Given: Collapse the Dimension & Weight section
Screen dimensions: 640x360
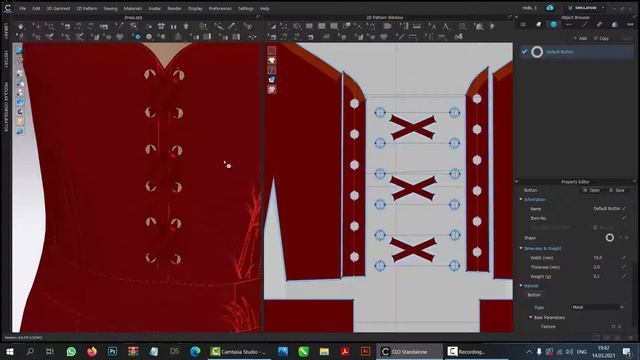Looking at the screenshot, I should click(521, 248).
